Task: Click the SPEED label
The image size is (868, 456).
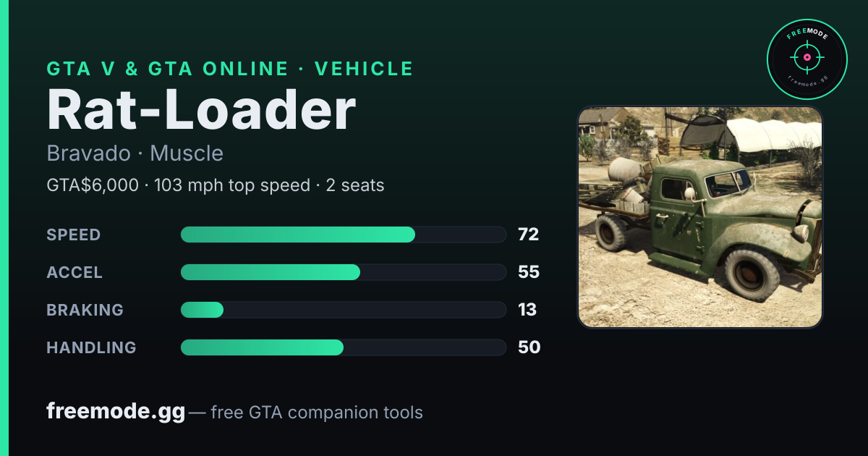Action: click(74, 235)
